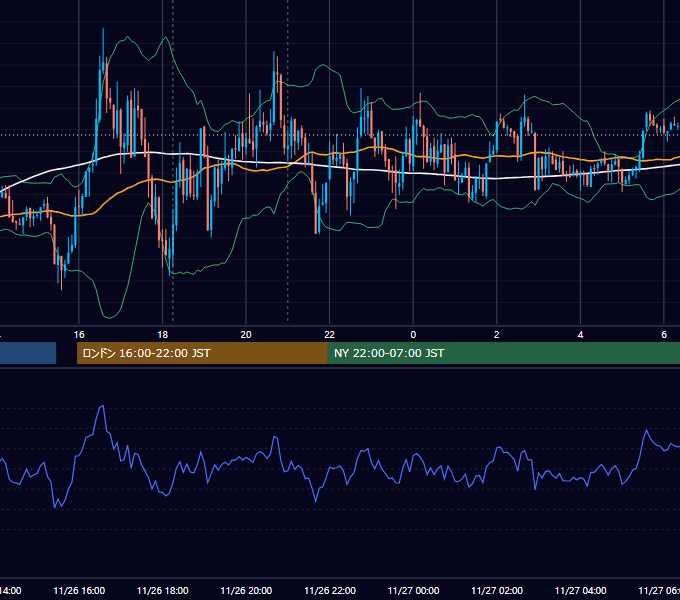Click the blue session bar before London

[x=28, y=353]
